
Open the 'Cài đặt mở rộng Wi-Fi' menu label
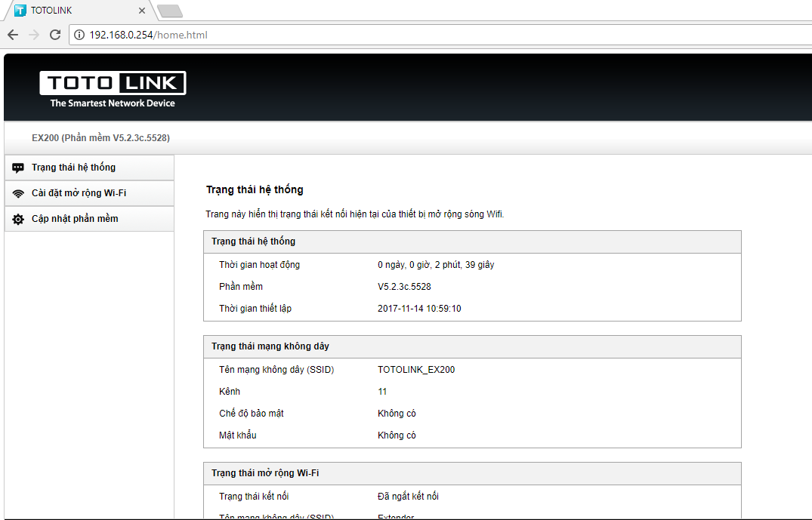(x=79, y=193)
